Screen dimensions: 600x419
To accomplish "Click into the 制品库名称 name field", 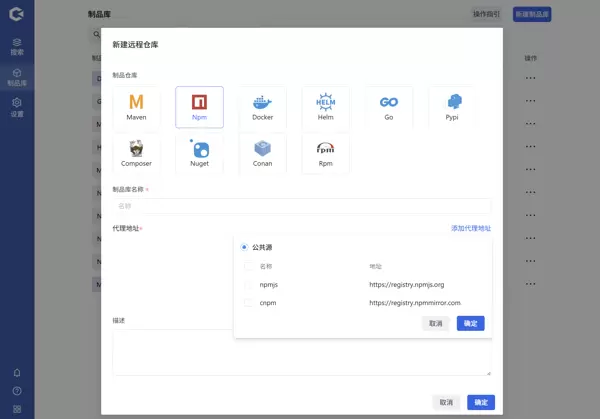I will coord(300,206).
